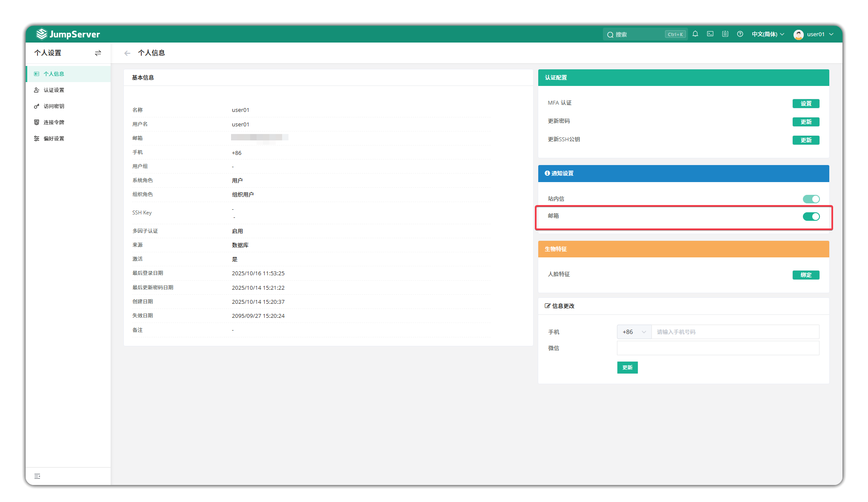The width and height of the screenshot is (868, 502).
Task: Open the help question-mark icon
Action: (740, 34)
